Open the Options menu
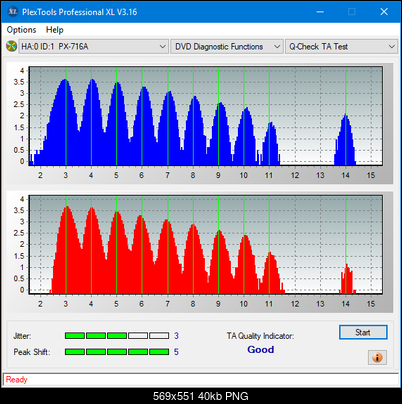Image resolution: width=402 pixels, height=404 pixels. coord(21,30)
